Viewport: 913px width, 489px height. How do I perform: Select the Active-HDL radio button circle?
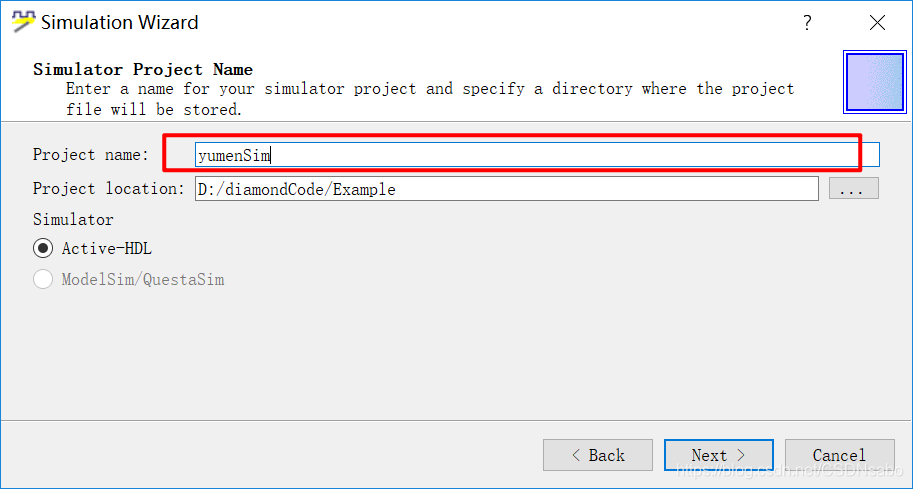[43, 249]
